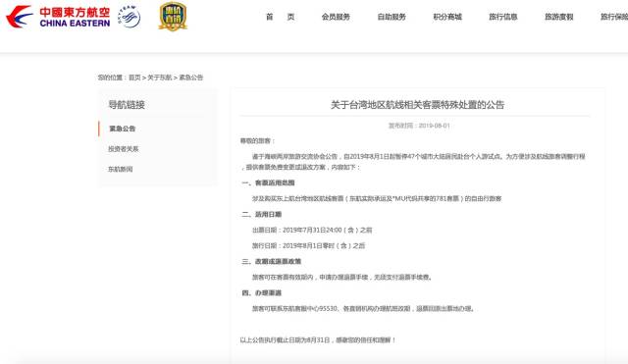Open the 旅行保险 menu at the right edge
The height and width of the screenshot is (364, 628).
[614, 17]
